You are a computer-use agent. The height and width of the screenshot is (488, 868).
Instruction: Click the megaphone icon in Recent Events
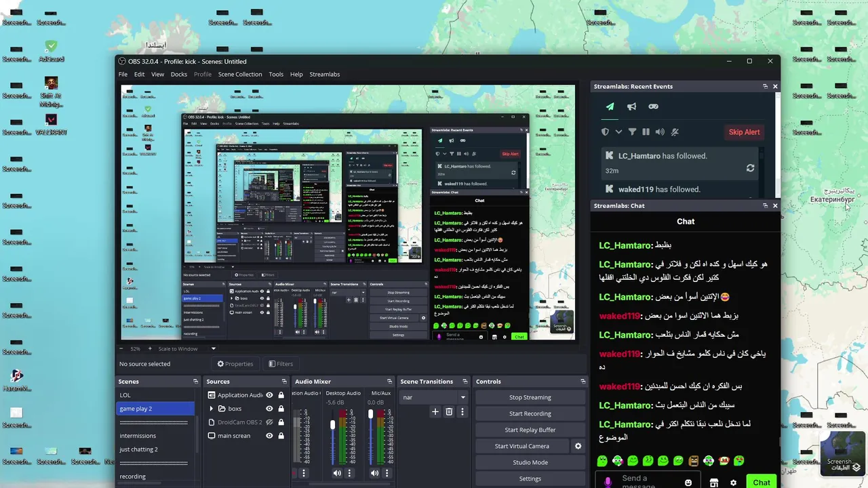[631, 106]
